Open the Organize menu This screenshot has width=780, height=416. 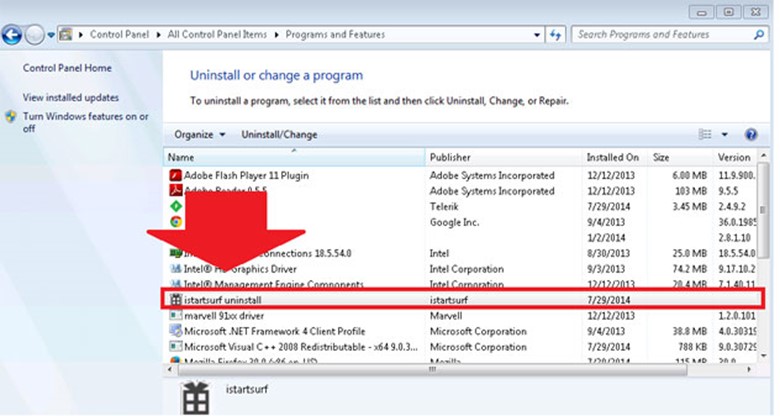pos(199,135)
